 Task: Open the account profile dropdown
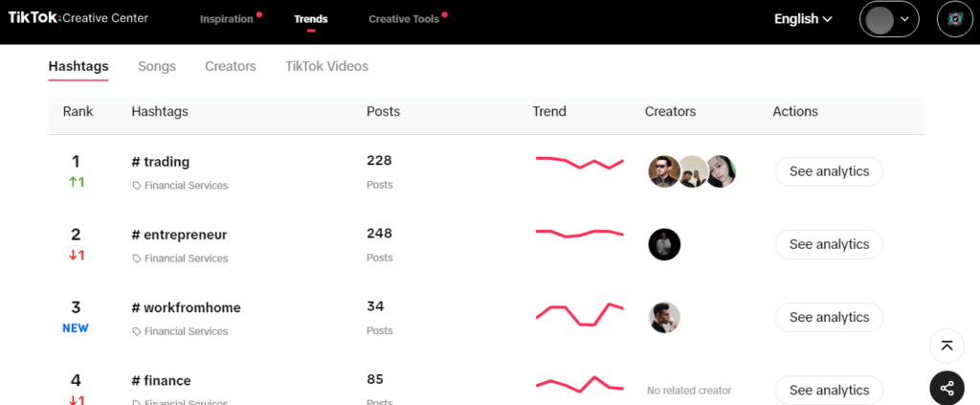pos(889,19)
